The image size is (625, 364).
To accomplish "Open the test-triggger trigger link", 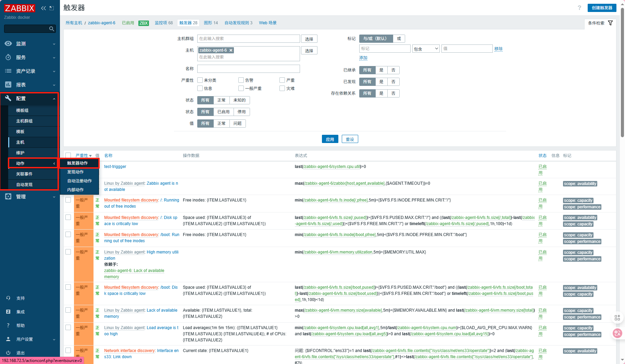I will (x=115, y=167).
